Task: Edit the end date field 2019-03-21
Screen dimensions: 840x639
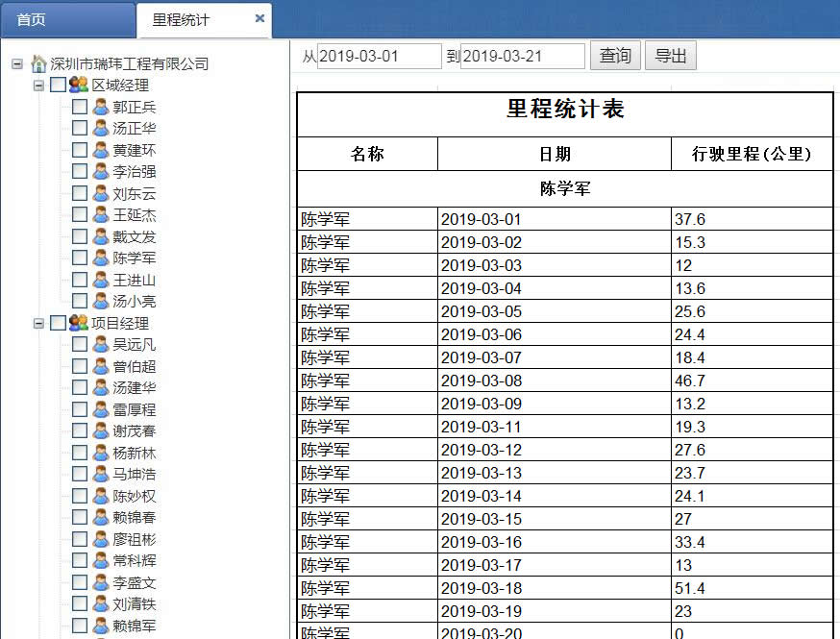Action: pyautogui.click(x=522, y=56)
